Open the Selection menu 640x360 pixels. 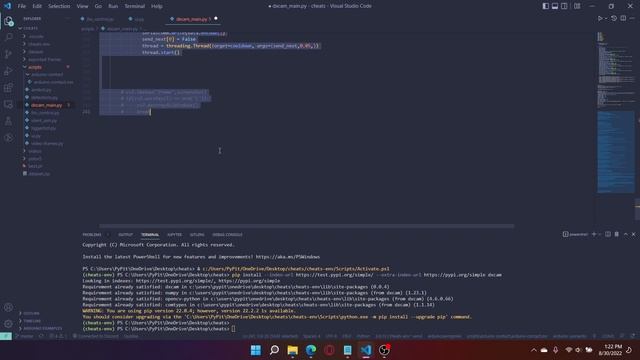point(59,6)
